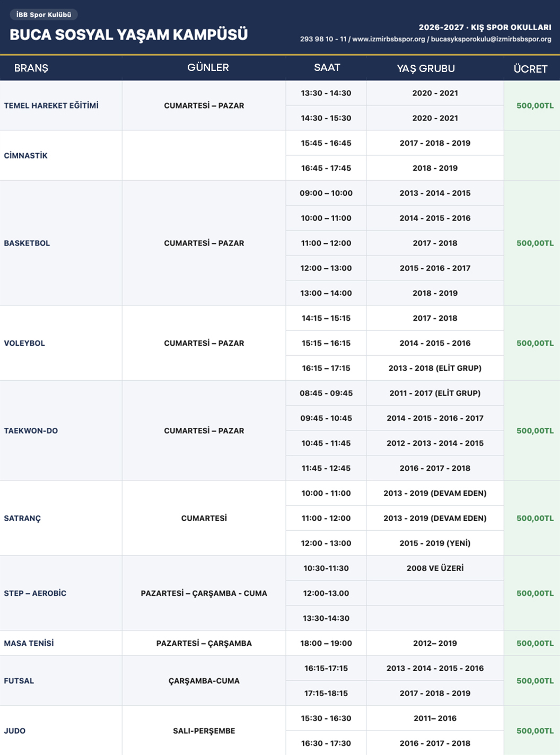Select the 2008 VE ÜZERİ age group
560x755 pixels.
pyautogui.click(x=435, y=568)
